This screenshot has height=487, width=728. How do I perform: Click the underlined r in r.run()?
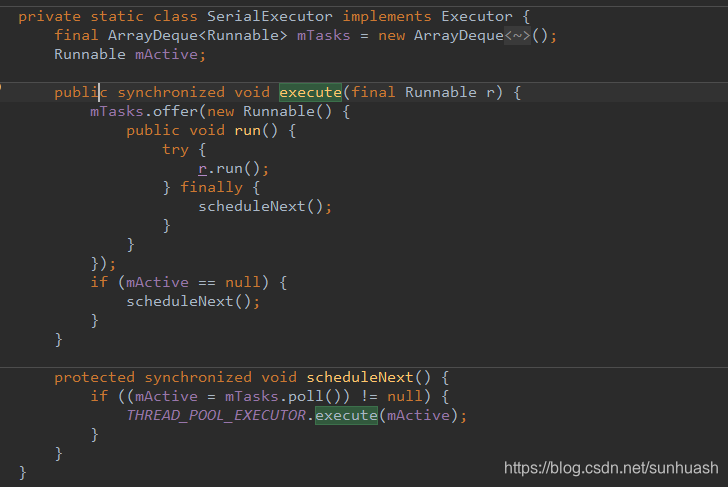(202, 169)
